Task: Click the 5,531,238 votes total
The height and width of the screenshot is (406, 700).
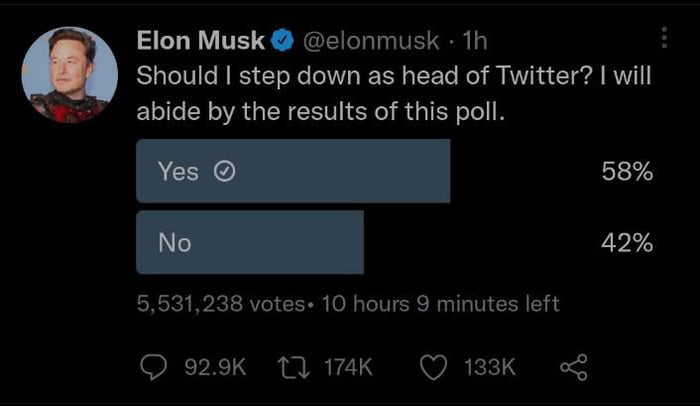Action: (x=218, y=304)
